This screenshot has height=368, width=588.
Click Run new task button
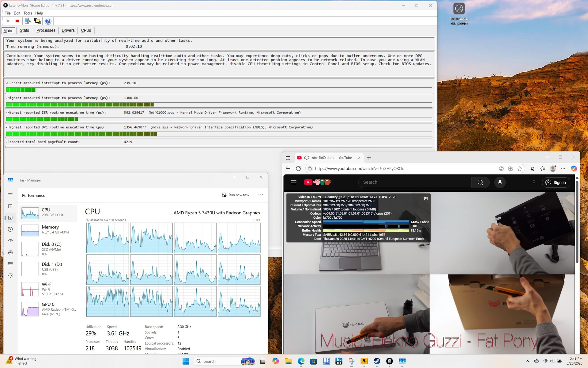click(x=236, y=195)
